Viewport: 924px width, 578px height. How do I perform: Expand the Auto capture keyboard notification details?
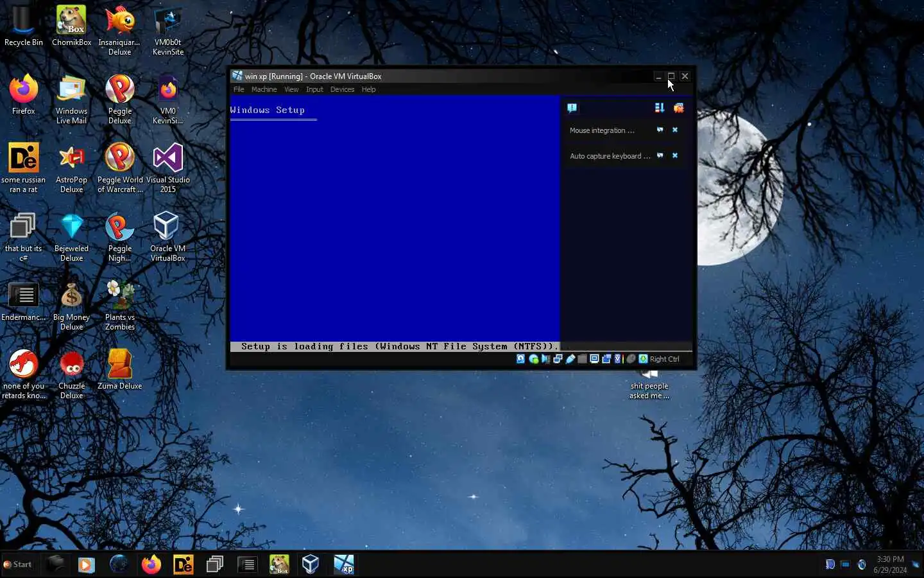click(660, 155)
